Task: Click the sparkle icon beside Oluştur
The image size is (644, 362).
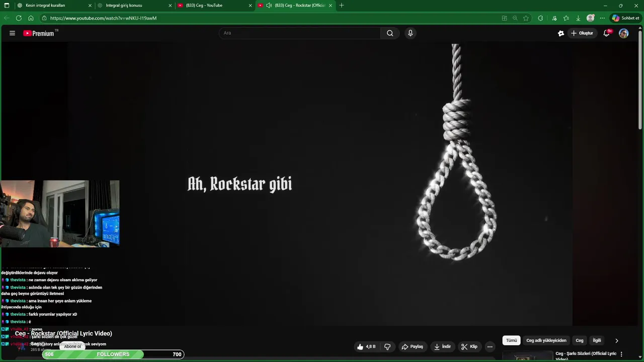Action: click(x=561, y=33)
